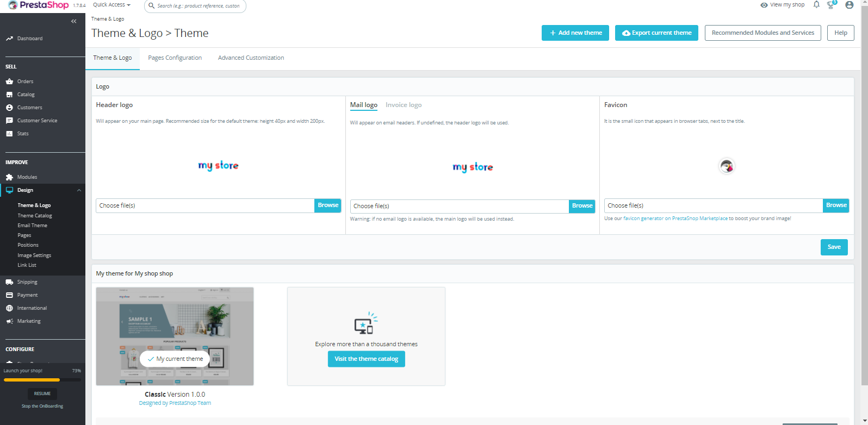The height and width of the screenshot is (425, 868).
Task: Open the Marketing section
Action: pos(29,321)
